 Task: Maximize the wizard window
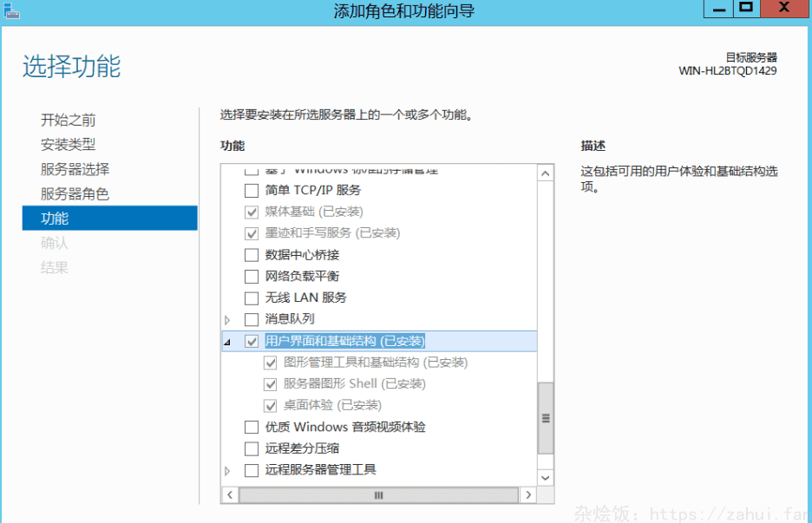746,9
